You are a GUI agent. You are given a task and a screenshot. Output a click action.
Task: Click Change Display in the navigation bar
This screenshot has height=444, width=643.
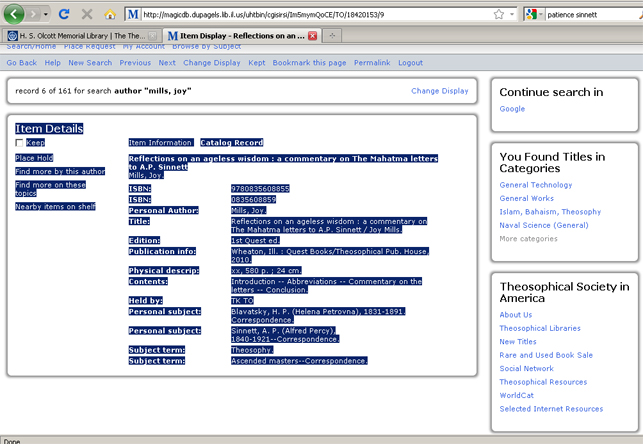212,63
